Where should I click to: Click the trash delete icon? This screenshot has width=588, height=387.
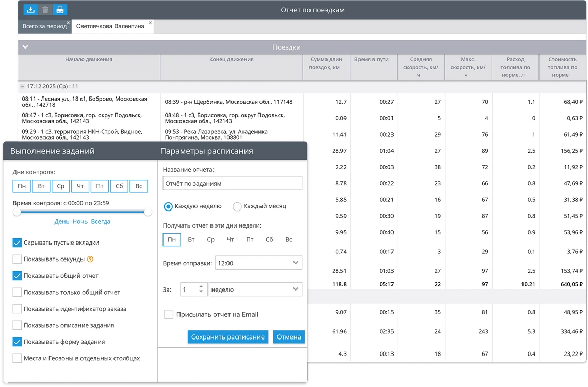45,10
